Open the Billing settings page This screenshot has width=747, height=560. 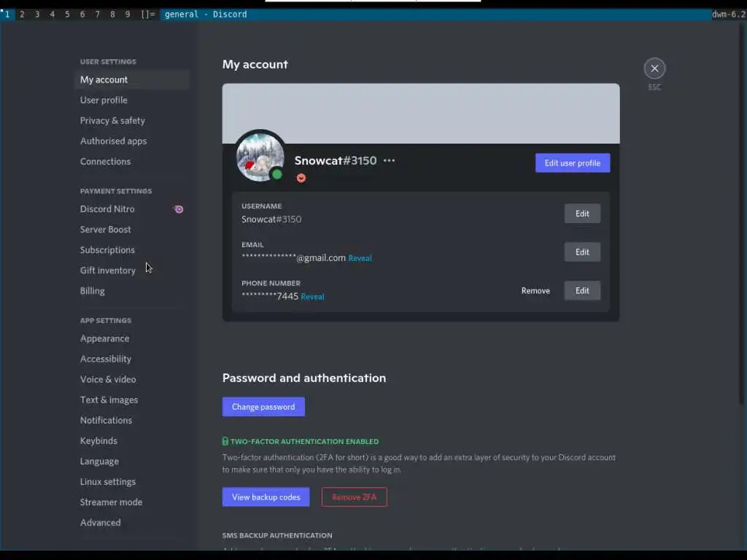point(132,291)
